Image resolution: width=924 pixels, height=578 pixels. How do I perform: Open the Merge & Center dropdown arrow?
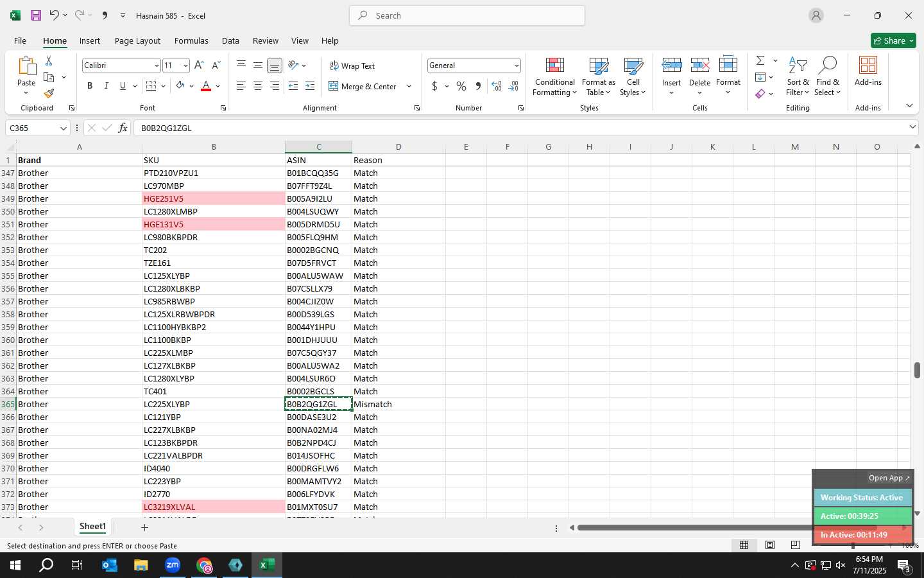tap(409, 86)
